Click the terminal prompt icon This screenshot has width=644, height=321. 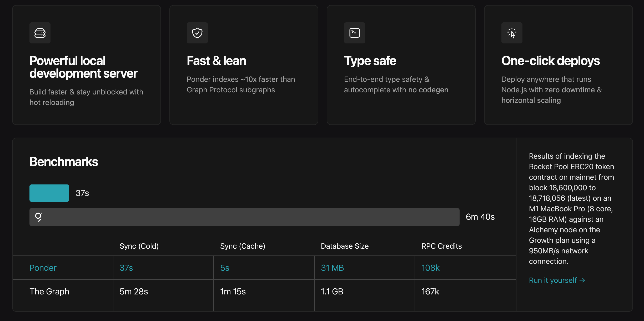[x=355, y=33]
